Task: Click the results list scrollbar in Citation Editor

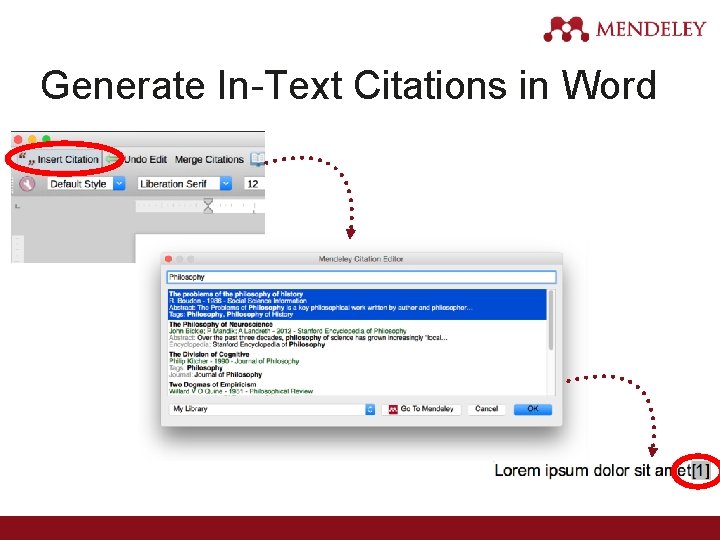Action: (x=551, y=321)
